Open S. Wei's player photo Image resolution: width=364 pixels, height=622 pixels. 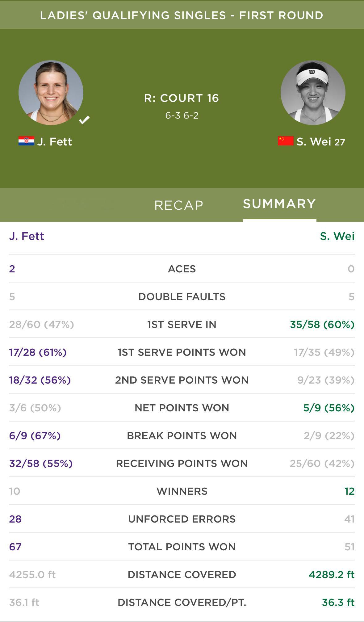[x=313, y=93]
